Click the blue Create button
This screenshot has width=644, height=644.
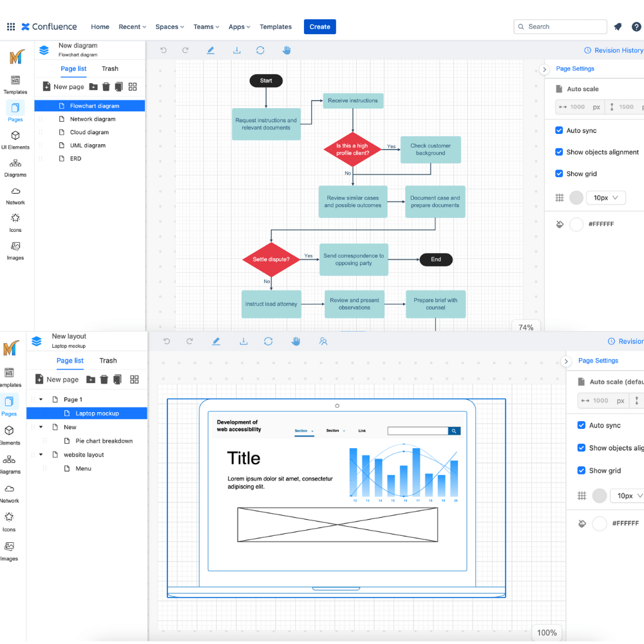[x=319, y=26]
